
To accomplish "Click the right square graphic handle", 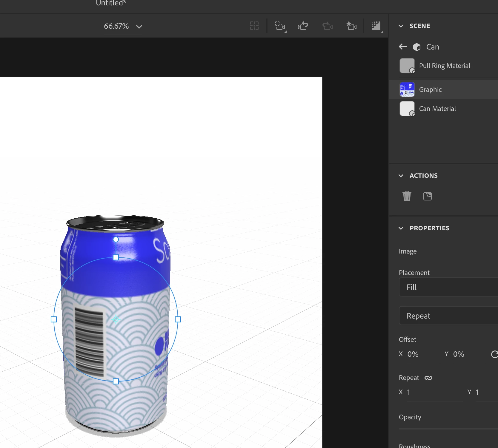I will pos(178,319).
